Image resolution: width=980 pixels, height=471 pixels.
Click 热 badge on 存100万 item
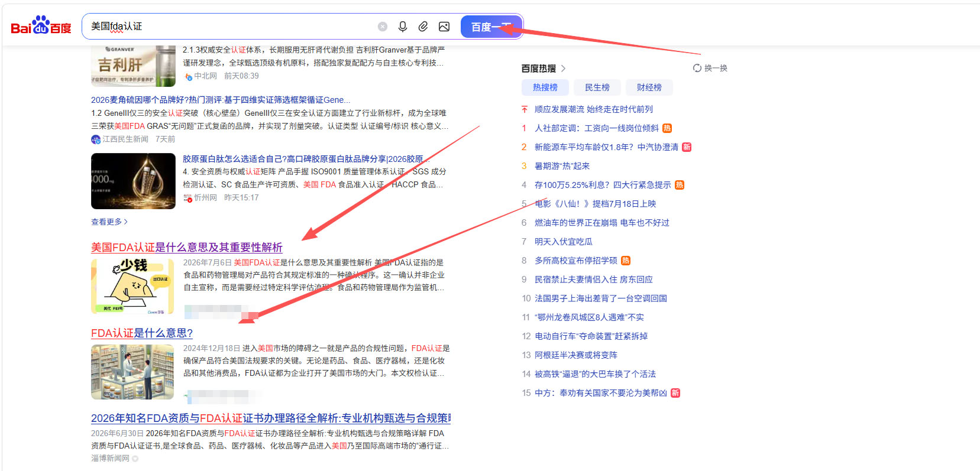click(680, 185)
